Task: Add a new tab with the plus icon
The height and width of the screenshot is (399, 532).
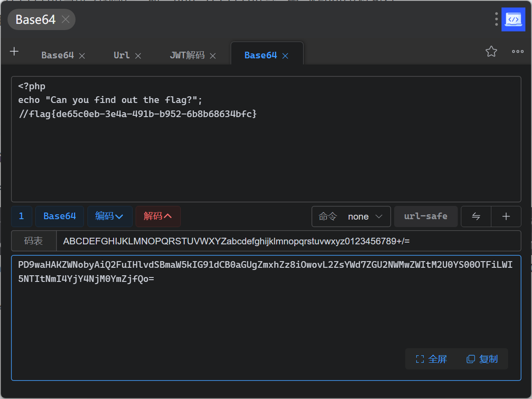Action: click(14, 52)
